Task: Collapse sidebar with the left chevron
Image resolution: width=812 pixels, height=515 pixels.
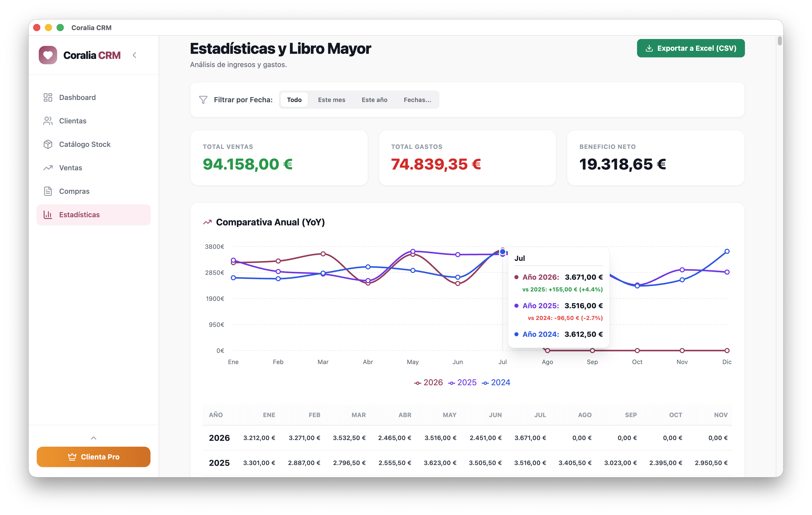Action: (135, 55)
